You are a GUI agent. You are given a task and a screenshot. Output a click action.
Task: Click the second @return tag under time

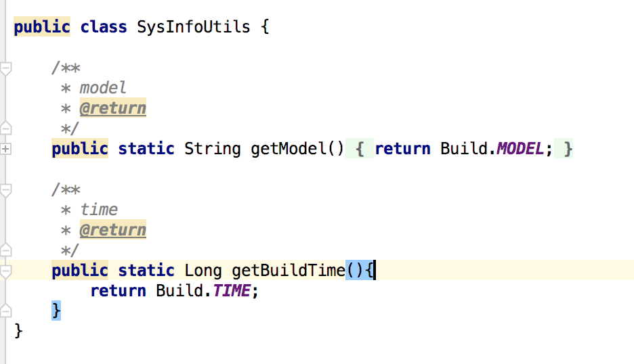click(113, 230)
